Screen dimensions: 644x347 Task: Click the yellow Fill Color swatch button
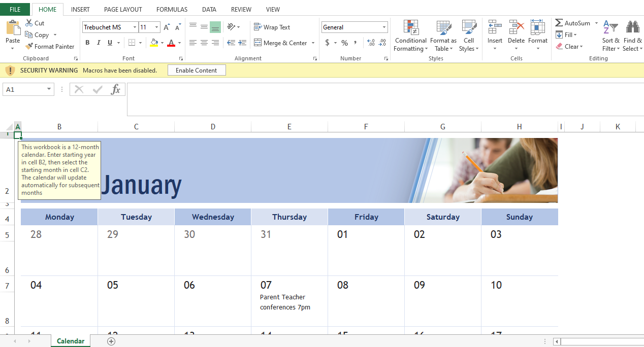point(154,43)
